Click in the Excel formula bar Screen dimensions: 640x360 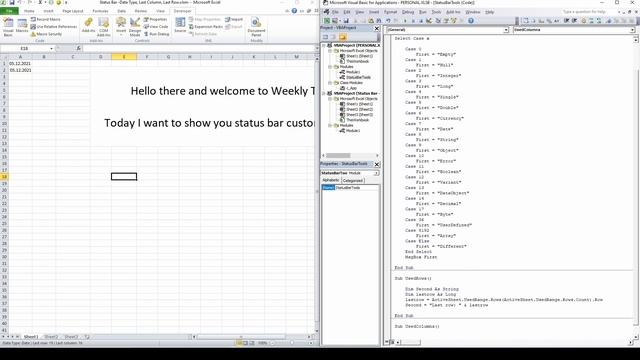coord(198,49)
